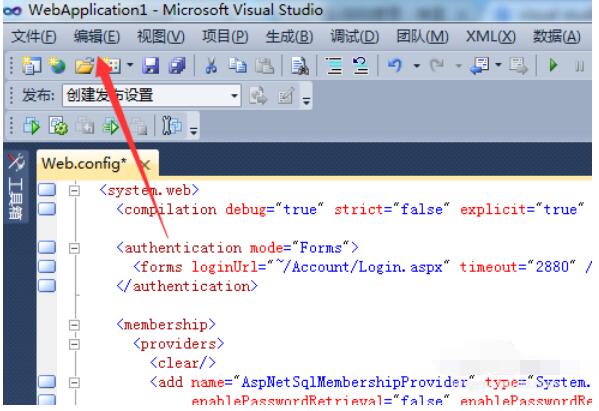Open the 数据(A) menu
The width and height of the screenshot is (599, 411).
557,37
